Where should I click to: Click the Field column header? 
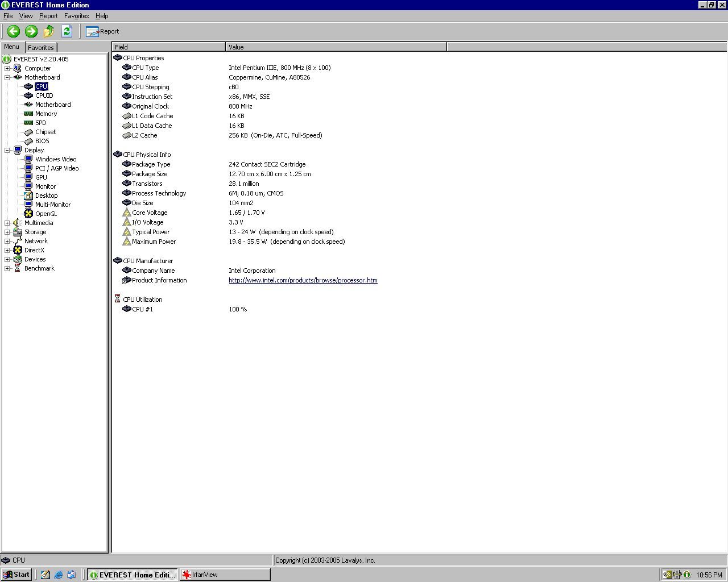pyautogui.click(x=169, y=47)
